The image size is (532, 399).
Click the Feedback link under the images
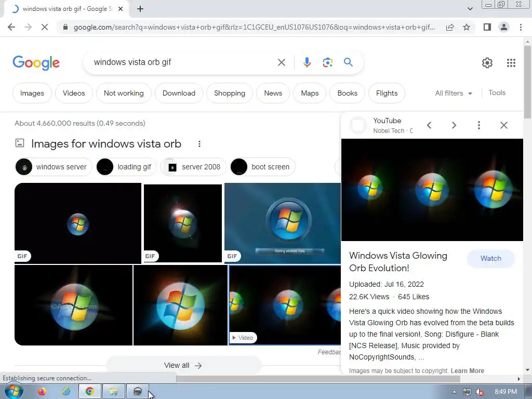click(x=329, y=352)
